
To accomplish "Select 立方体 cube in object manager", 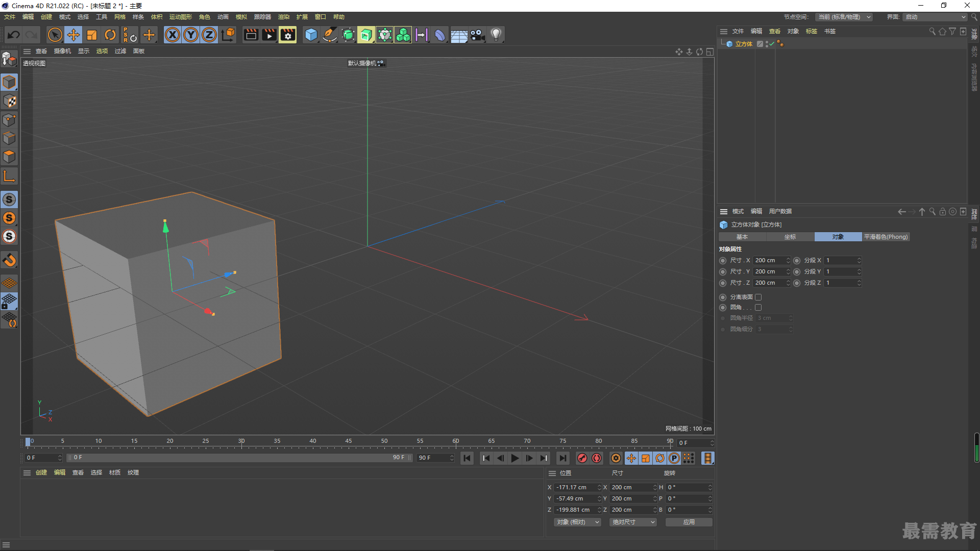I will [744, 44].
